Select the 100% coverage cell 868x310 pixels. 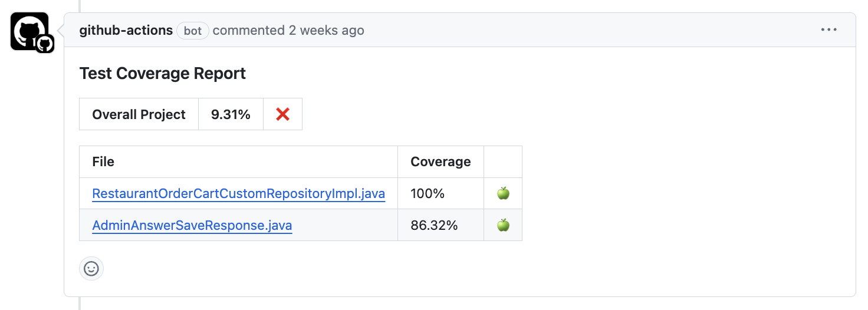pyautogui.click(x=428, y=193)
